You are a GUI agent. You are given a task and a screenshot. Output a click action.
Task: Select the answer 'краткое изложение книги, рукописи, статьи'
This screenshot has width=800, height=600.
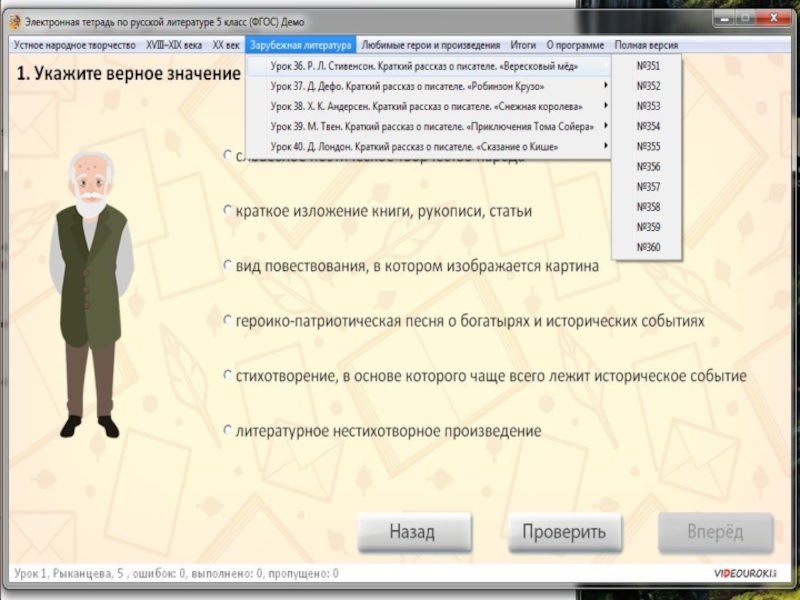point(228,211)
